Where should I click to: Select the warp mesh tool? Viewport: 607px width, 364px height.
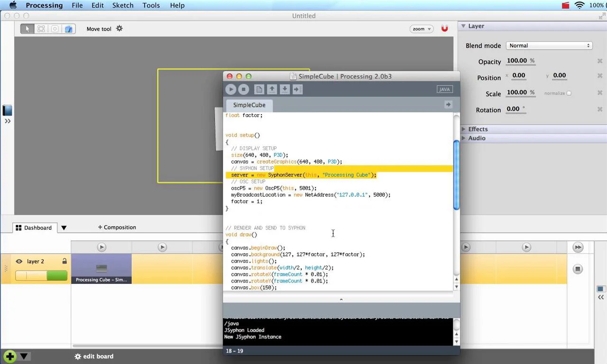41,29
